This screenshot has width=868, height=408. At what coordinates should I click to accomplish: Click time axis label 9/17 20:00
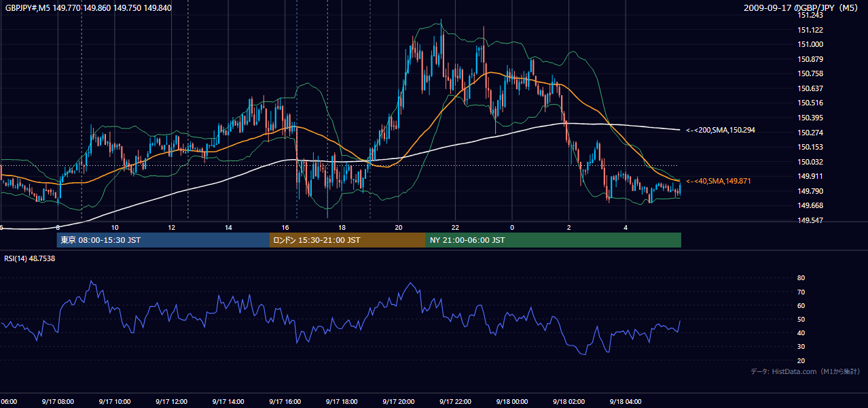click(x=399, y=401)
